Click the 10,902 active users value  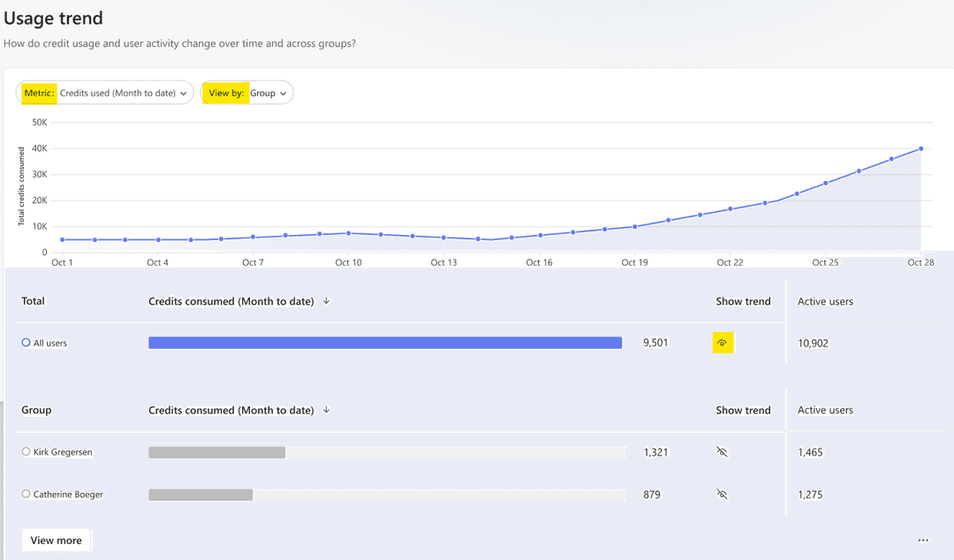tap(813, 344)
